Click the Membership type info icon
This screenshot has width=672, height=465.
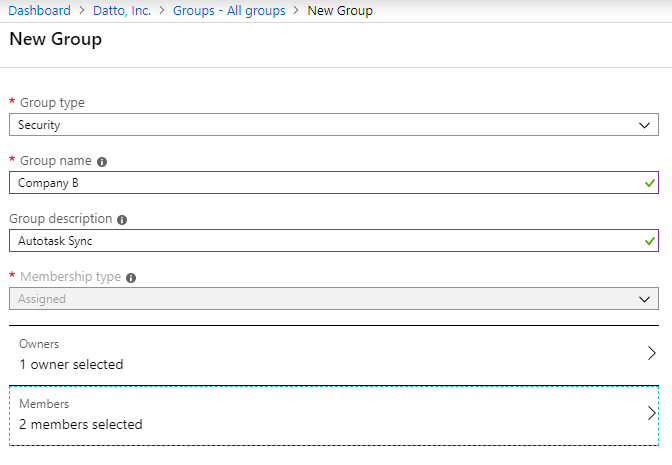131,278
